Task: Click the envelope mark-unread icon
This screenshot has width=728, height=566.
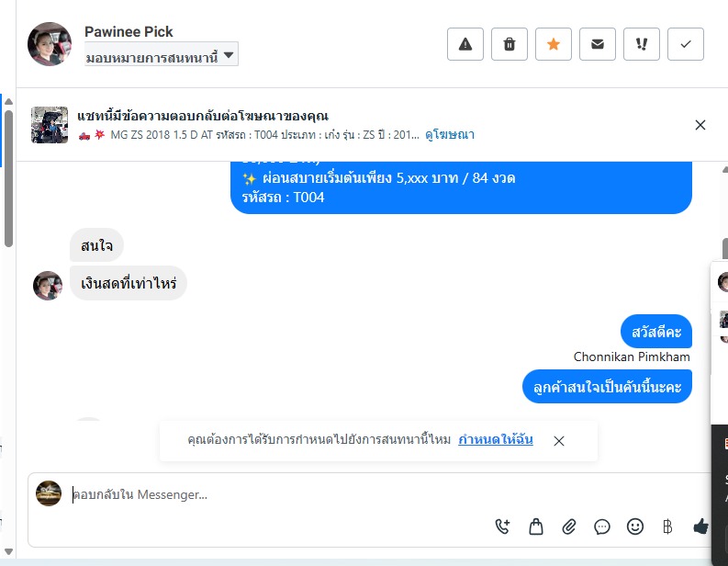Action: pos(598,44)
